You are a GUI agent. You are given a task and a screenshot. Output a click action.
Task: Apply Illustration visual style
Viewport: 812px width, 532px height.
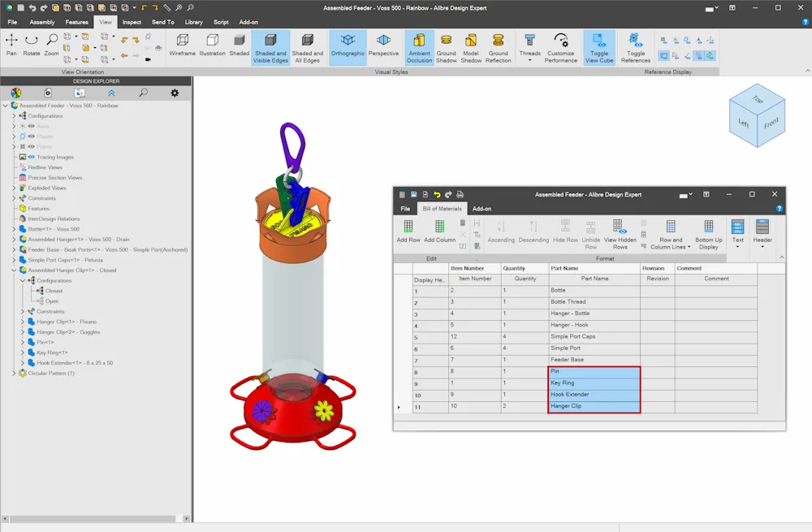(x=212, y=45)
